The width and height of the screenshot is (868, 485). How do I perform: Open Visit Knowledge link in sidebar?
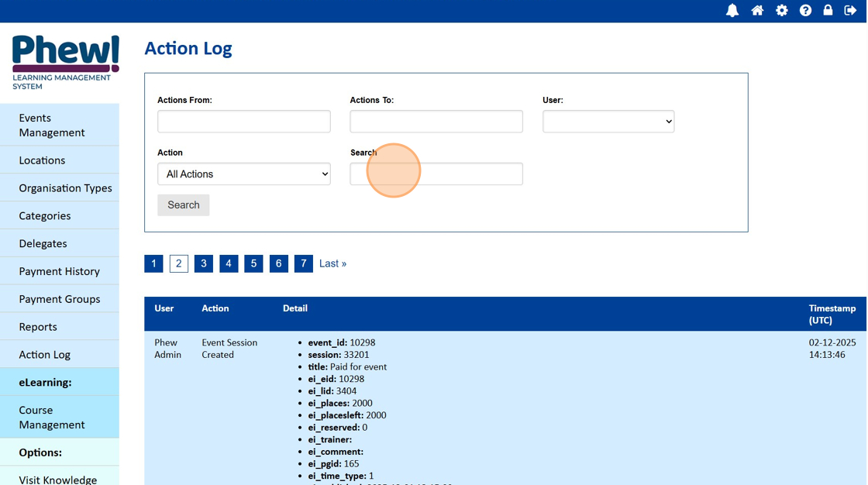click(60, 478)
